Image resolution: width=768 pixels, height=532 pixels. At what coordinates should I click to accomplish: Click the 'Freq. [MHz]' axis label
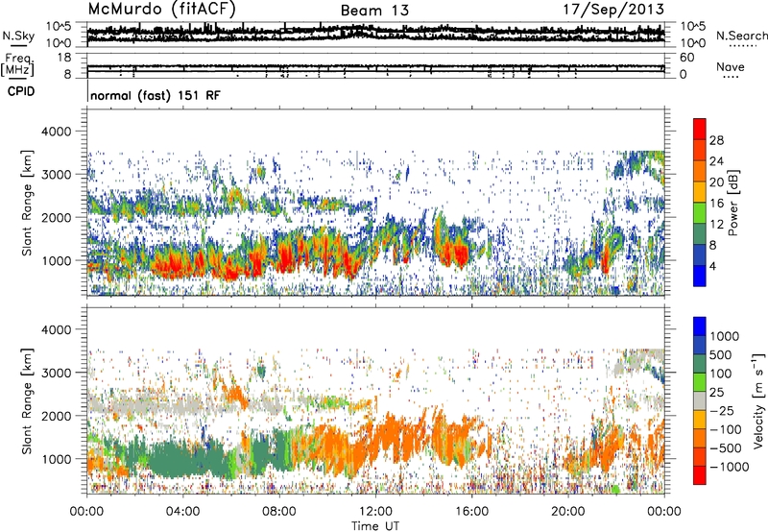(18, 65)
